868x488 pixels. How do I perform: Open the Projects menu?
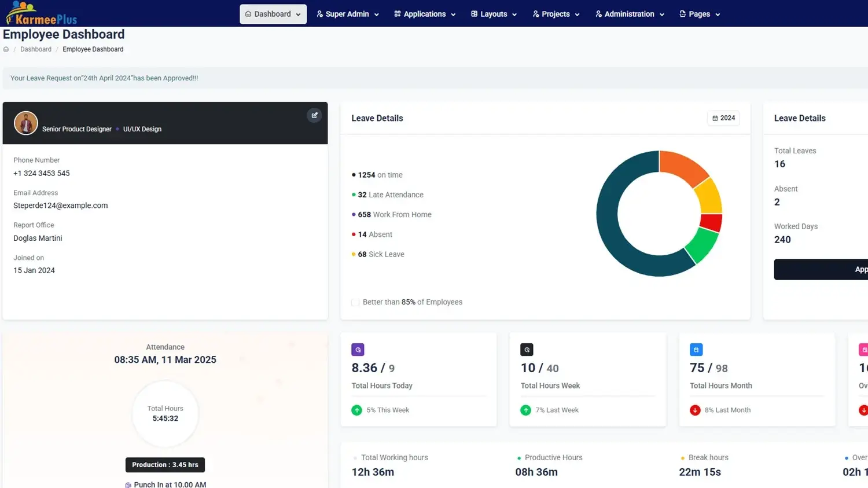pyautogui.click(x=556, y=14)
